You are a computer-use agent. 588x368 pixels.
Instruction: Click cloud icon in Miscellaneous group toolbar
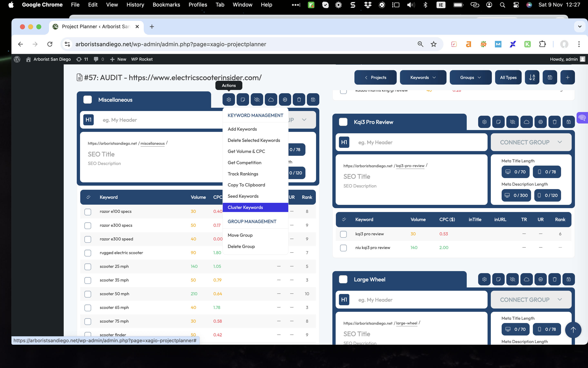271,100
